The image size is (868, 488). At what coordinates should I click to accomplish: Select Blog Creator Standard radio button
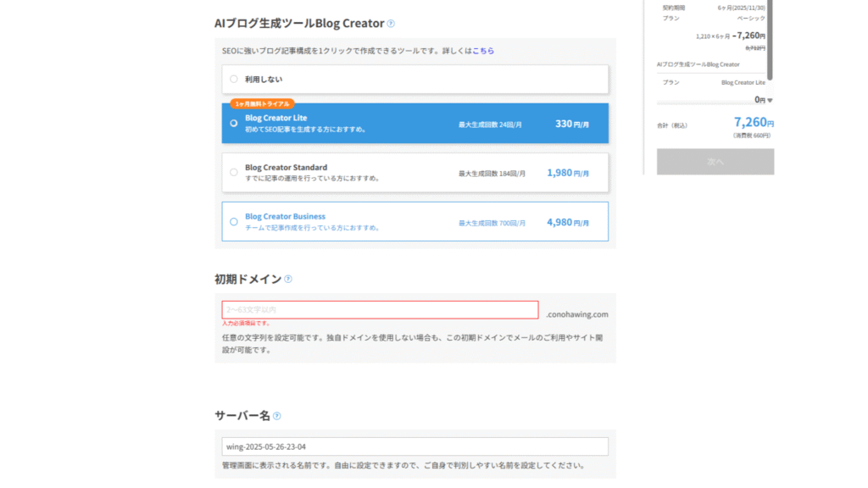point(234,173)
